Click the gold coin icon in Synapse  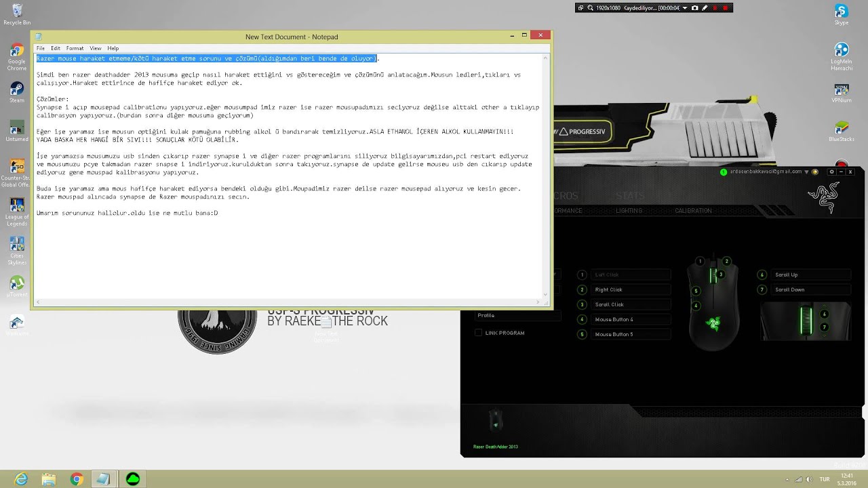[x=815, y=172]
